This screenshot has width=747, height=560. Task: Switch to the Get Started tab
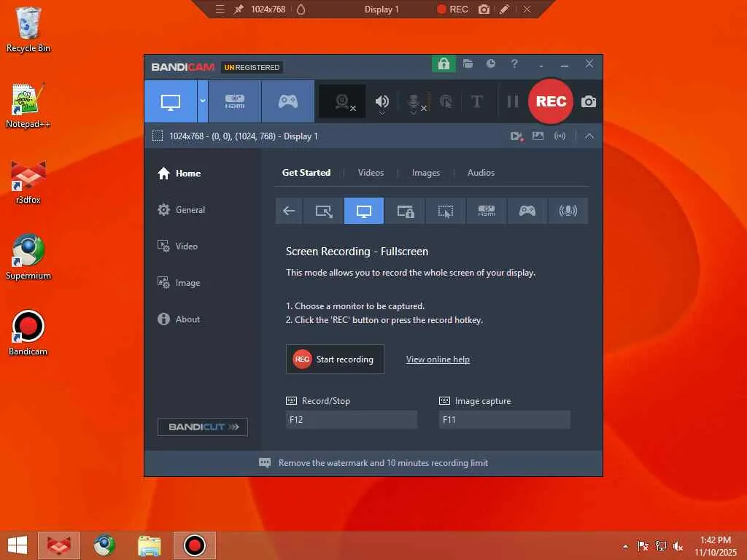click(306, 173)
